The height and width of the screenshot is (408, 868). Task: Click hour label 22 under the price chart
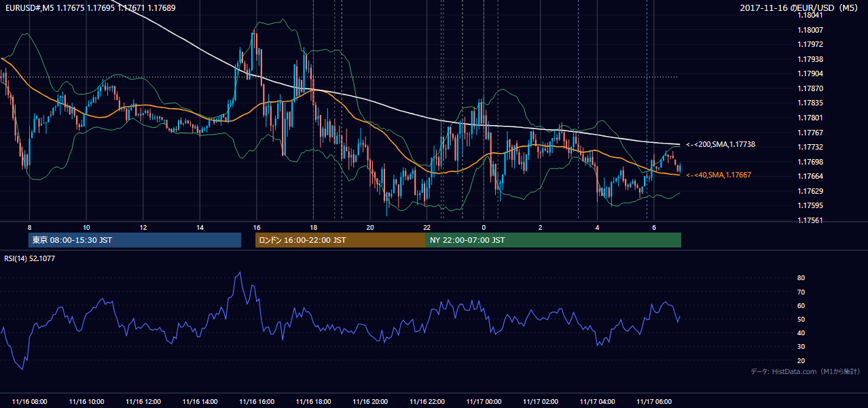(427, 227)
